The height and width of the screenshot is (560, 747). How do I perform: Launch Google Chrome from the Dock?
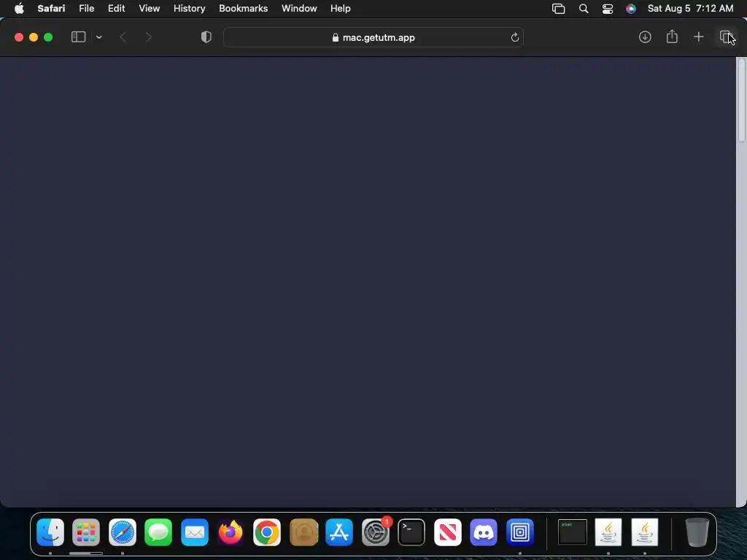pyautogui.click(x=267, y=532)
